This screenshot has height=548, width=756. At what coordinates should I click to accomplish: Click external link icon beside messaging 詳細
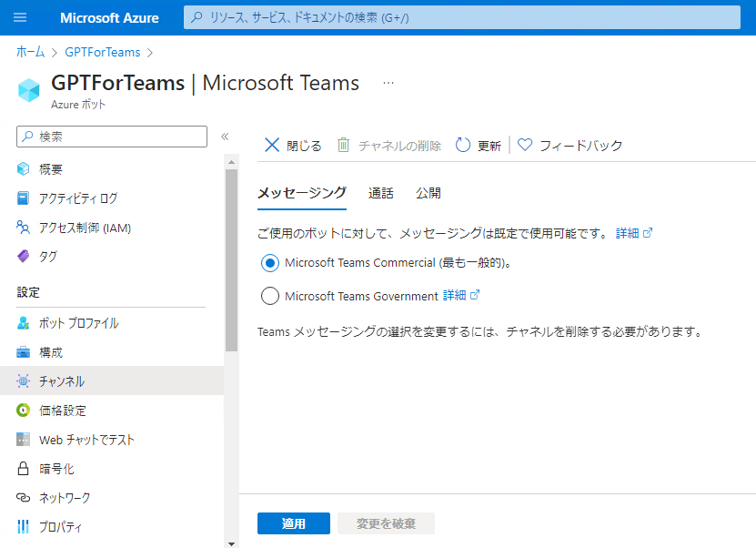click(x=648, y=232)
